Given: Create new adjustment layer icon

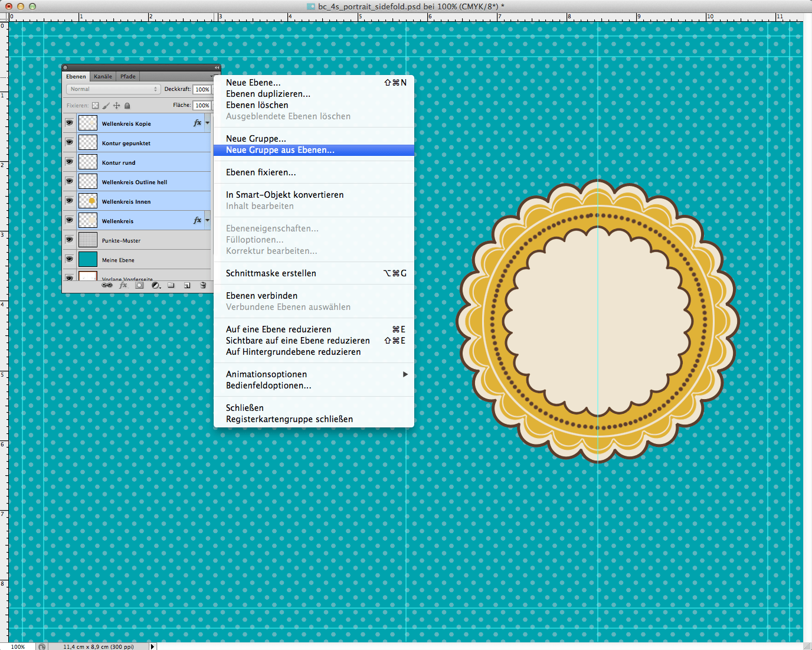Looking at the screenshot, I should tap(155, 285).
